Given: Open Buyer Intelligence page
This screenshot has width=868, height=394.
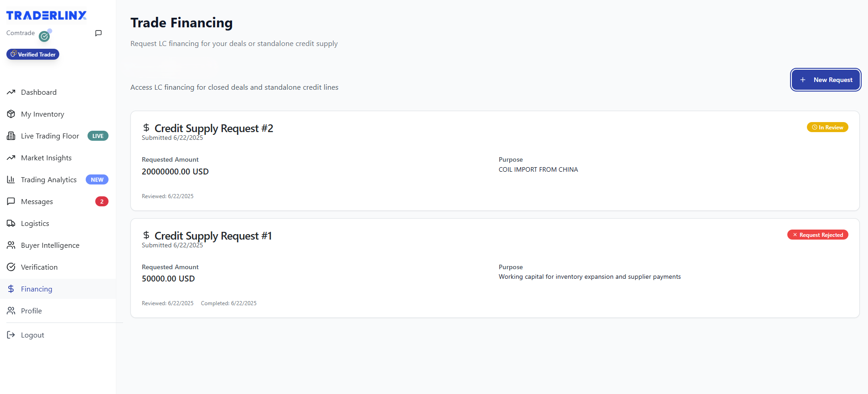Looking at the screenshot, I should [x=50, y=245].
